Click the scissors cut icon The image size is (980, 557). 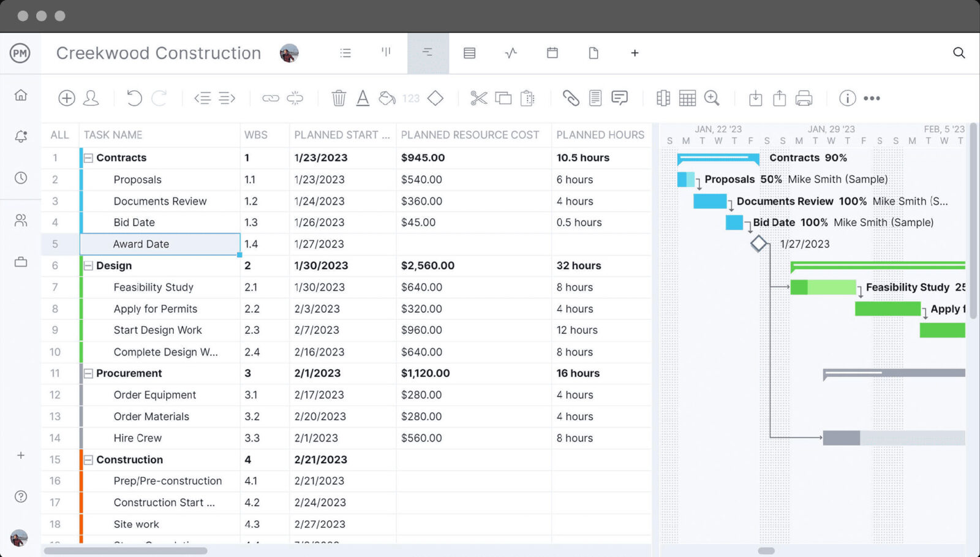pos(479,98)
